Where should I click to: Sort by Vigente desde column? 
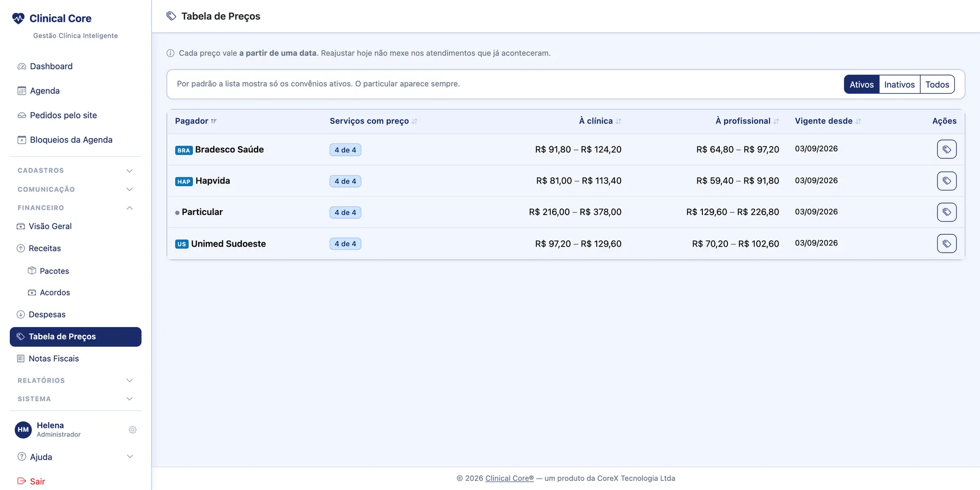click(x=828, y=121)
